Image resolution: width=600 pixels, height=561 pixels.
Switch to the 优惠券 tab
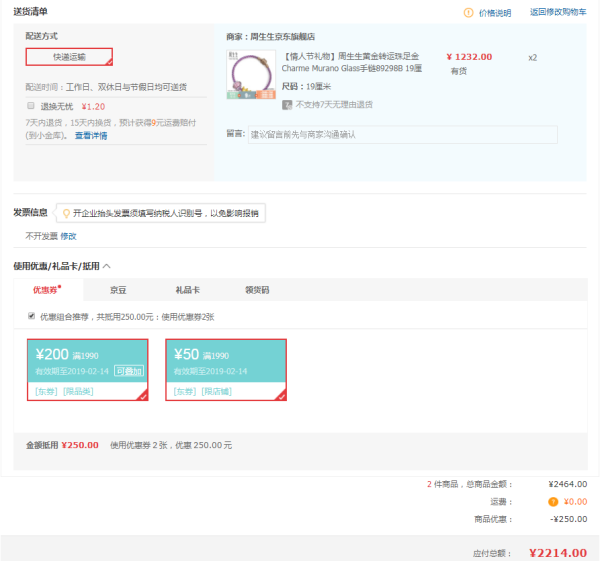[x=48, y=290]
